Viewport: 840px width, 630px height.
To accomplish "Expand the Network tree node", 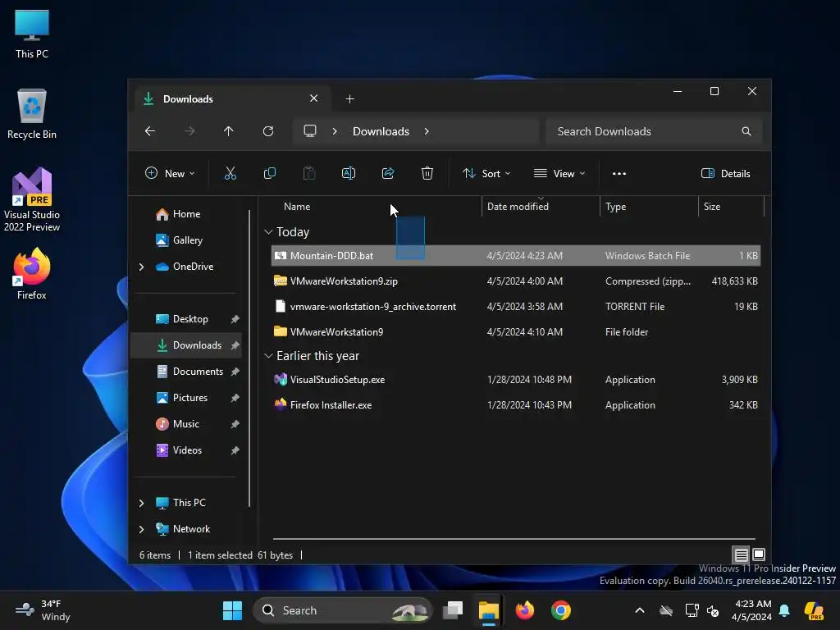I will (x=141, y=529).
